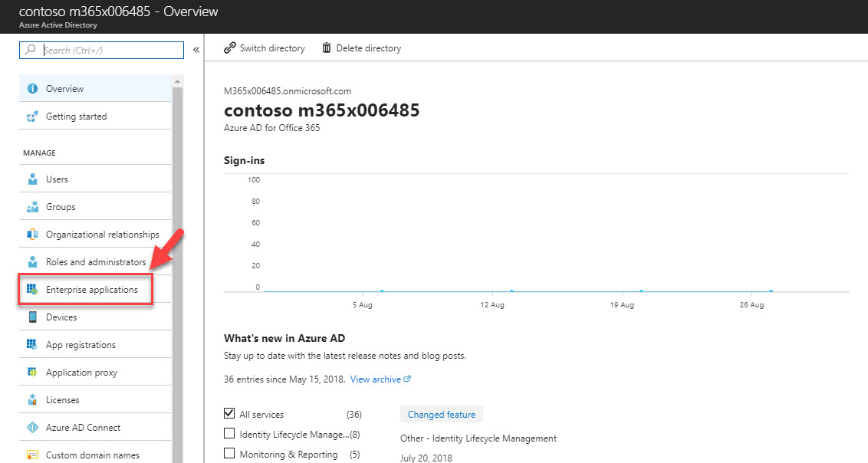Open Licenses in the sidebar
The image size is (868, 463).
(x=95, y=400)
